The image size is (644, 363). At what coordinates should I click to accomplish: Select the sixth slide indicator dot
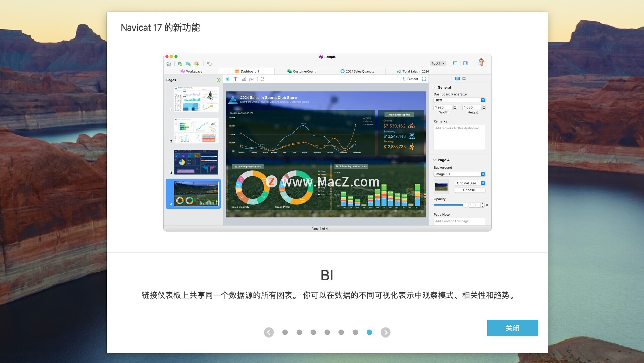coord(355,332)
